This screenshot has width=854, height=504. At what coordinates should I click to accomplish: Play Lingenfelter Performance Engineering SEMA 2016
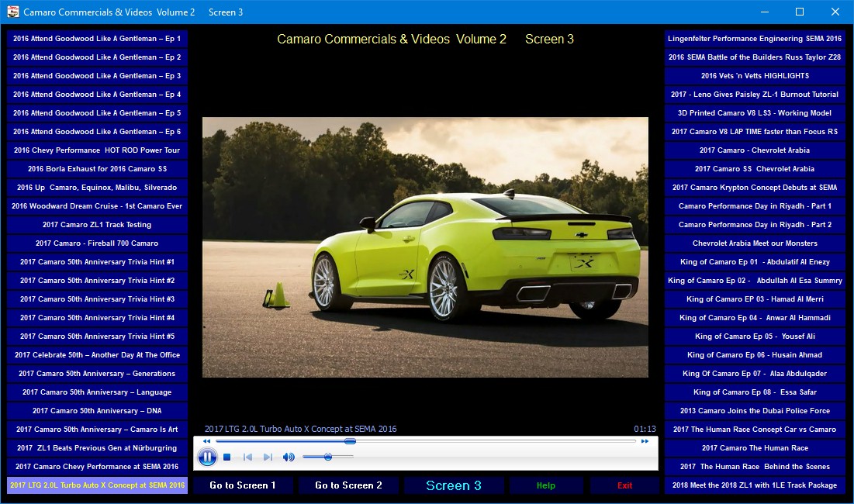755,39
